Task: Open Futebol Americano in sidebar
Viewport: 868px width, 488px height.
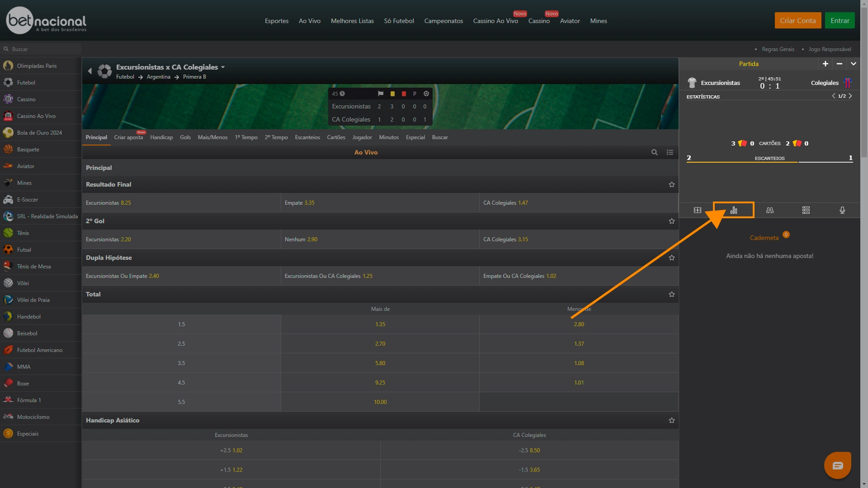Action: point(41,350)
